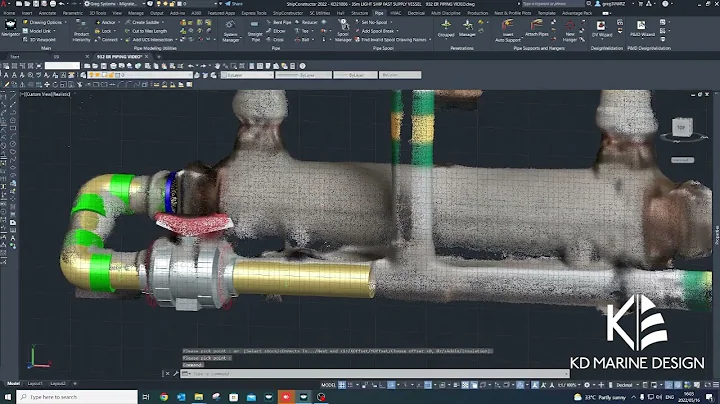Viewport: 720px width, 404px height.
Task: Insert a Cross fitting
Action: click(x=275, y=39)
